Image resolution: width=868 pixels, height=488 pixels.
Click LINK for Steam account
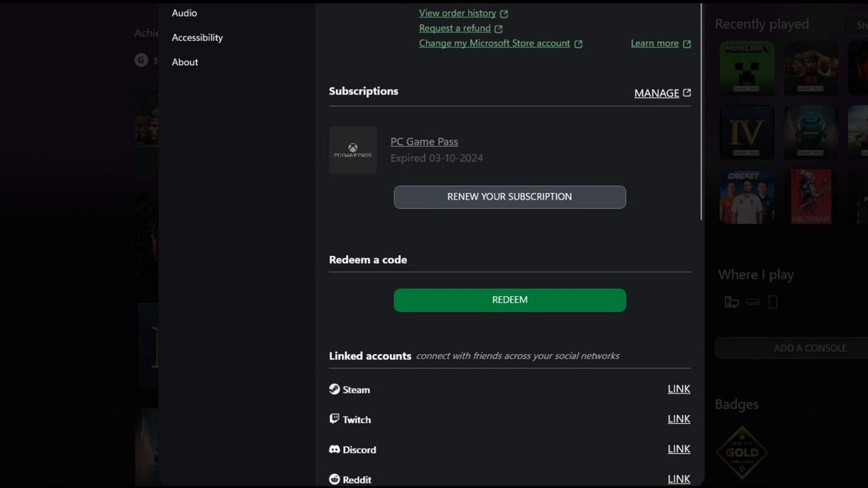(x=679, y=388)
